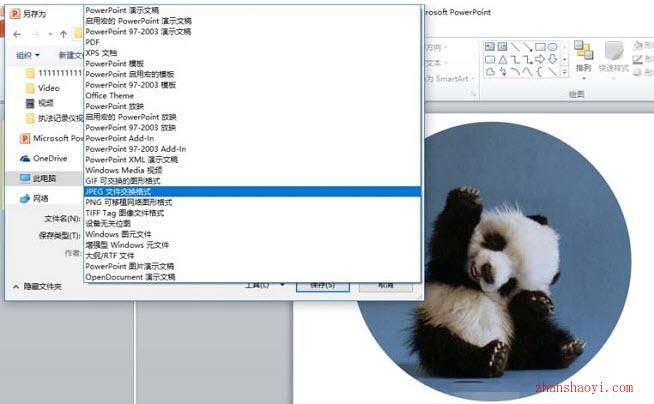The image size is (654, 404).
Task: Choose PowerPoint 放映 file type
Action: [x=252, y=106]
